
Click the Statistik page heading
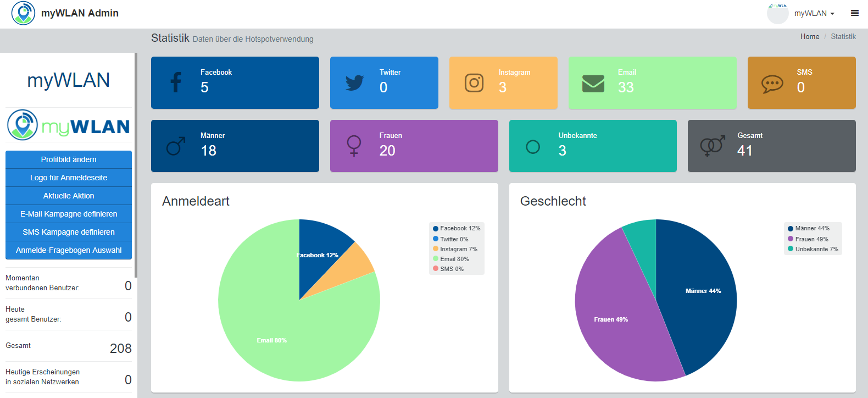click(x=170, y=38)
